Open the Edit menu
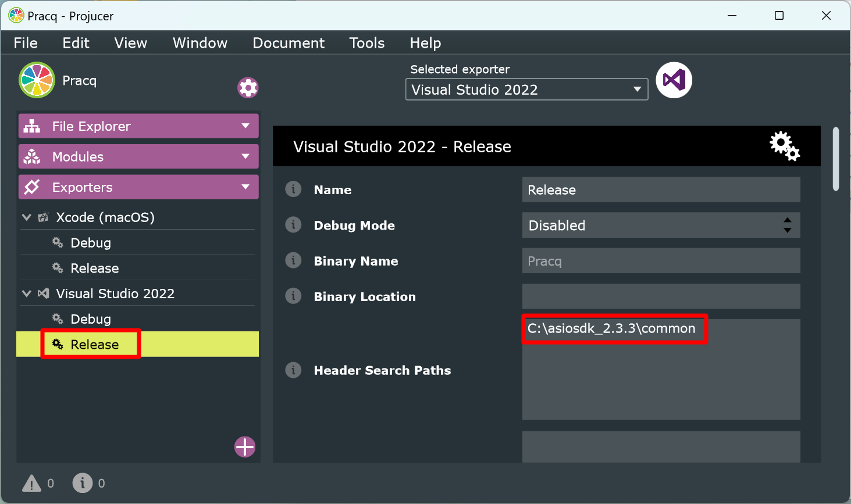Image resolution: width=851 pixels, height=504 pixels. [x=76, y=43]
